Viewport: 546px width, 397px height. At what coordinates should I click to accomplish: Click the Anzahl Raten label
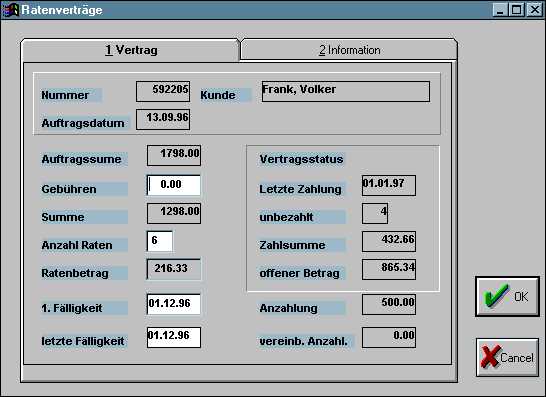tap(77, 245)
